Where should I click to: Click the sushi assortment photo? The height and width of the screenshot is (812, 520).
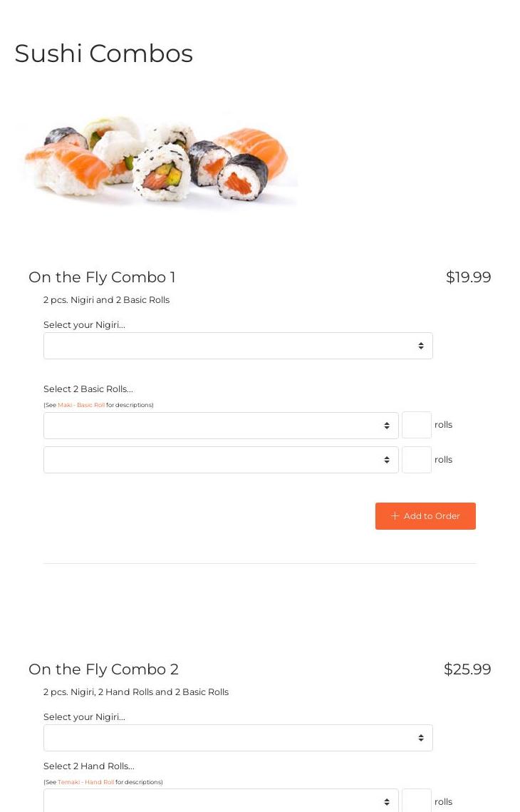(x=157, y=160)
